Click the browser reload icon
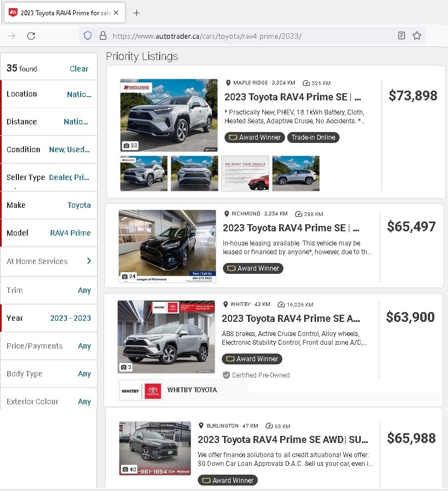This screenshot has height=491, width=448. click(x=31, y=35)
